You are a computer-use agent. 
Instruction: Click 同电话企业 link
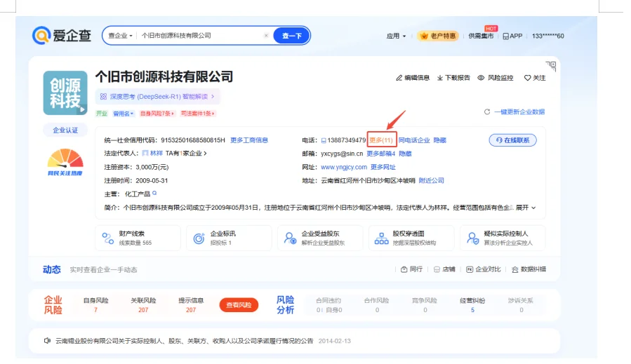click(x=414, y=140)
